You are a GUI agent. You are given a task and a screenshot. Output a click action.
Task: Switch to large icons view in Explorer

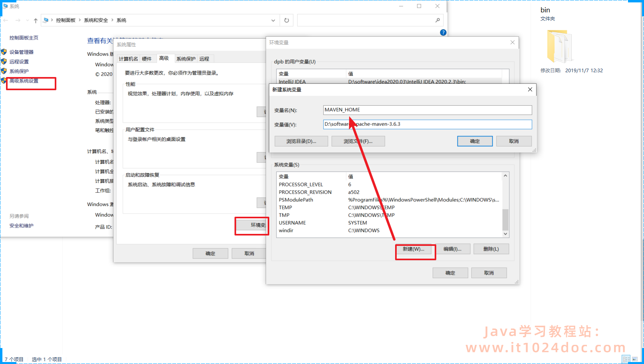635,359
